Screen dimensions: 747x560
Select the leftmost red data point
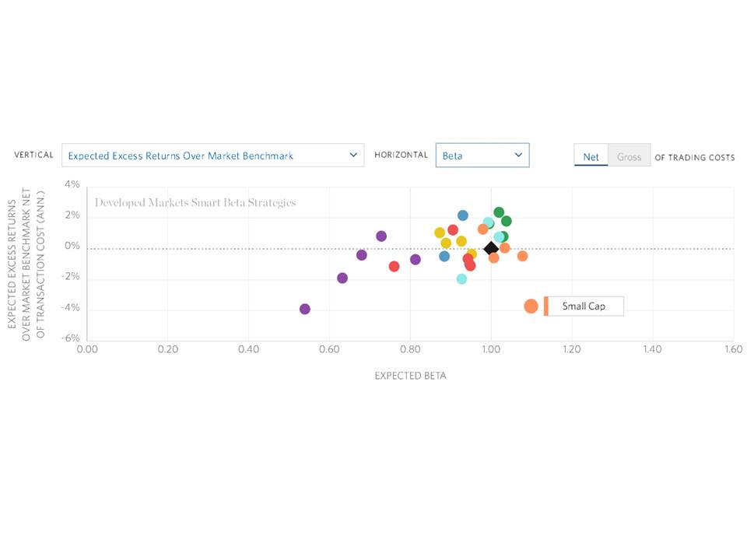click(394, 266)
